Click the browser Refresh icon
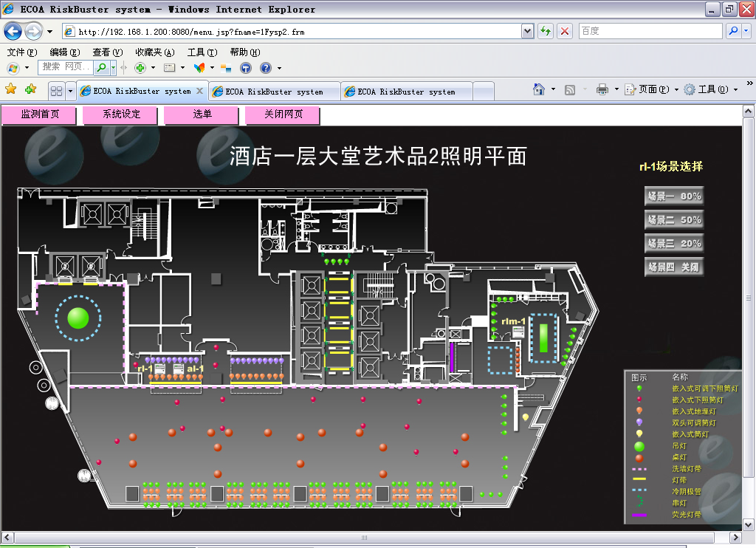The width and height of the screenshot is (756, 548). click(x=546, y=31)
